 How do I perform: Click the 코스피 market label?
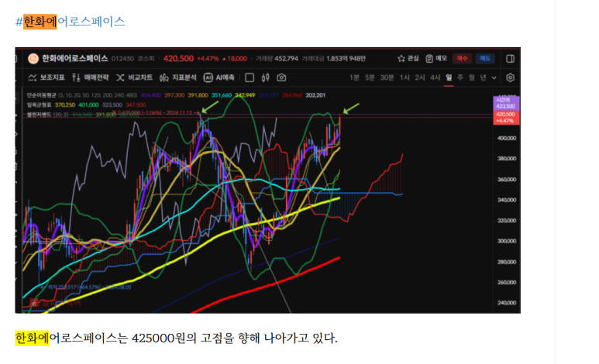tap(146, 58)
